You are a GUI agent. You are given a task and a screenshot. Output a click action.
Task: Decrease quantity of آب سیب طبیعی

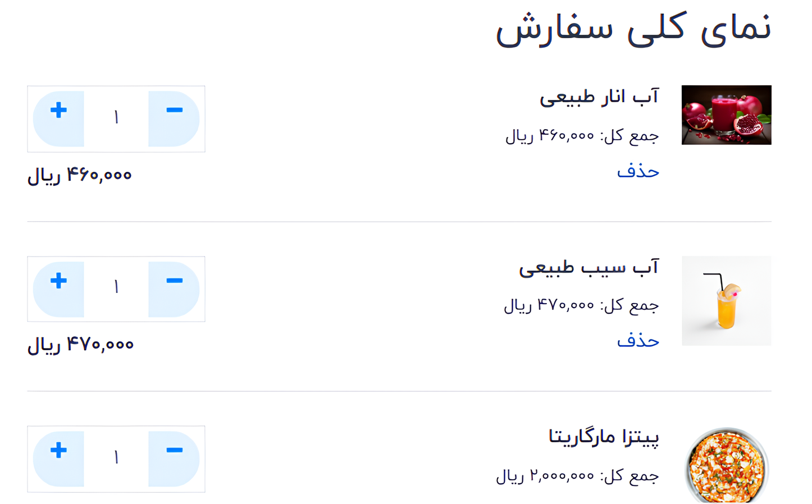point(174,289)
